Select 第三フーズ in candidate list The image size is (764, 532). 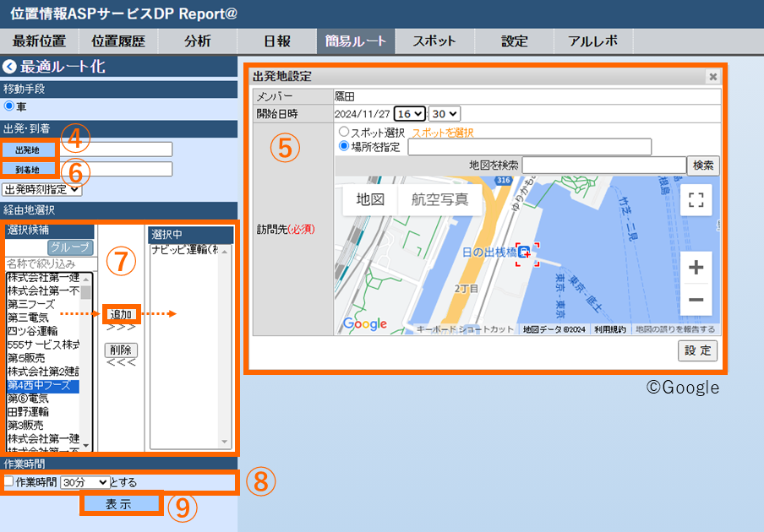point(43,305)
